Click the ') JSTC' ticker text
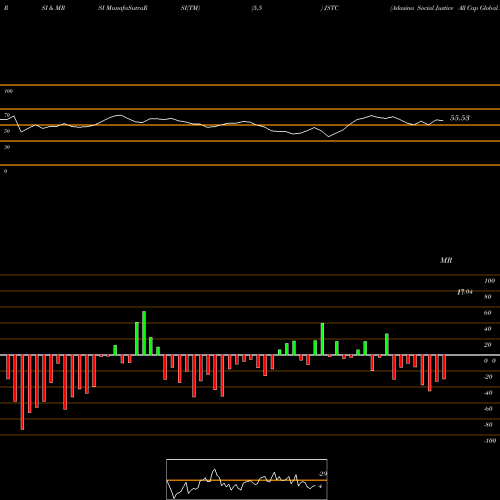Image resolution: width=500 pixels, height=500 pixels. (x=330, y=8)
